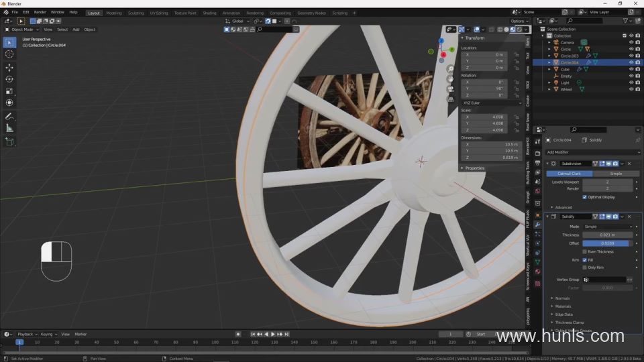The image size is (644, 362).
Task: Open the Material properties tab icon
Action: (537, 271)
